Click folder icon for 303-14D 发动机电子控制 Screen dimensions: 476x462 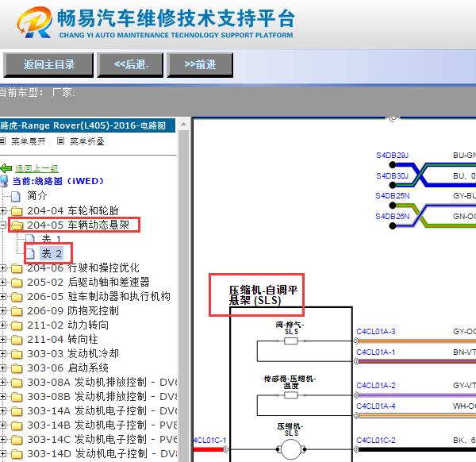(x=17, y=454)
